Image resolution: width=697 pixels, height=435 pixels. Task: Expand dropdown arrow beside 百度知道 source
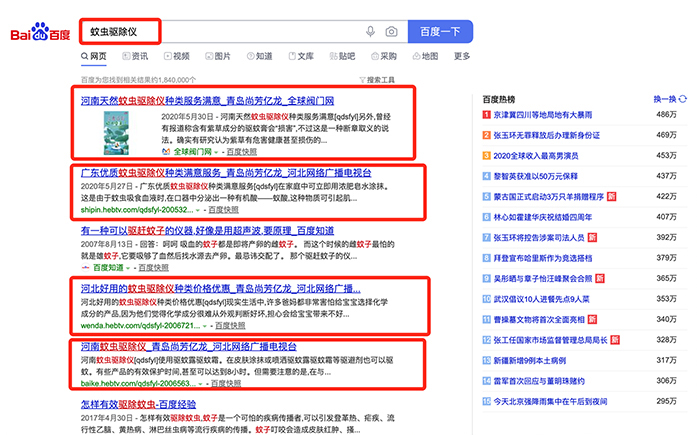tap(128, 268)
